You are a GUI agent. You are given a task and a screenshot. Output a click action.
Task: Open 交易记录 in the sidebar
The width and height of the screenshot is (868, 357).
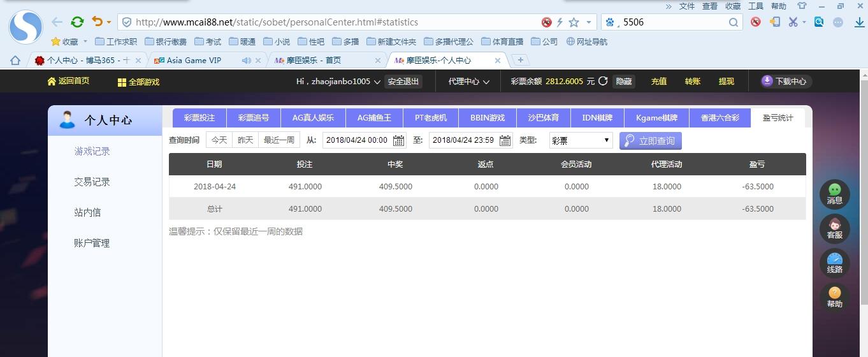pyautogui.click(x=92, y=182)
